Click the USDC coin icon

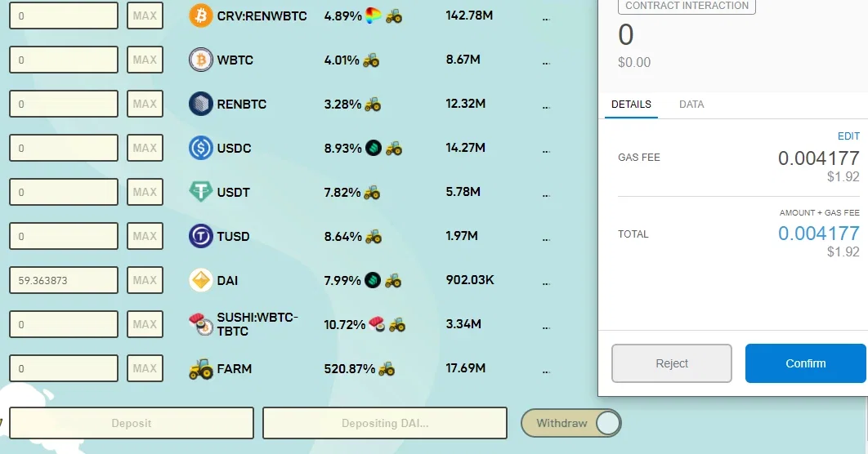click(x=200, y=148)
